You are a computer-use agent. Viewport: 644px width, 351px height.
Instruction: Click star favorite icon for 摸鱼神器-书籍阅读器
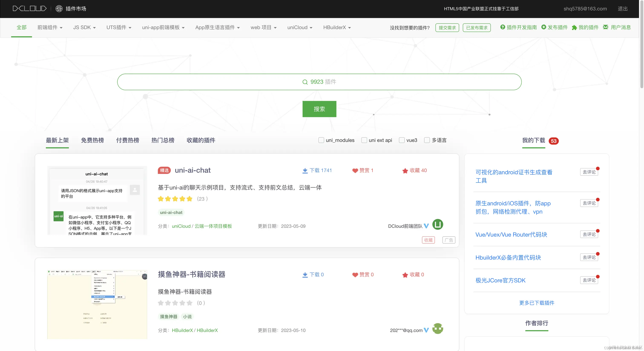(x=405, y=275)
